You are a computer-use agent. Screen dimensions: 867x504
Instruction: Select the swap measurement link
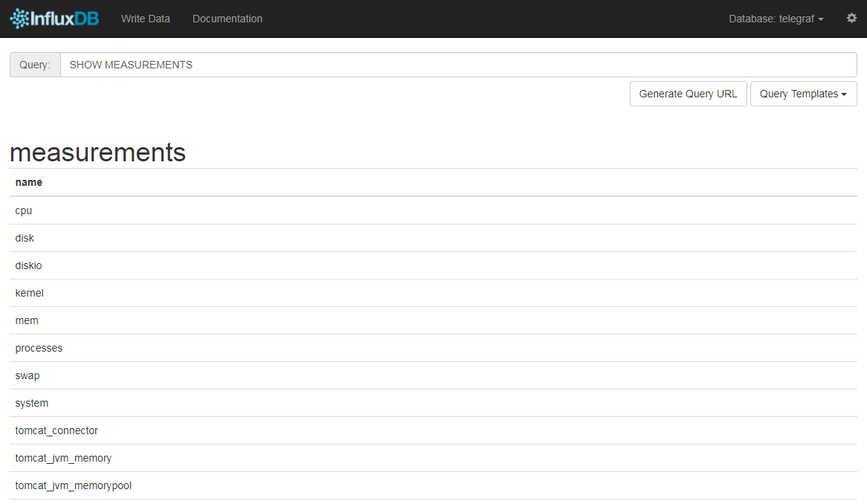[x=28, y=375]
